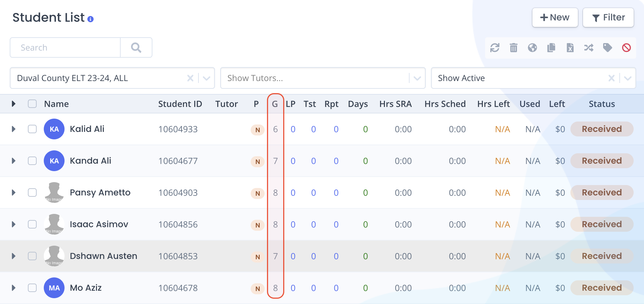The width and height of the screenshot is (644, 304).
Task: Tick the select-all header checkbox
Action: (x=32, y=104)
